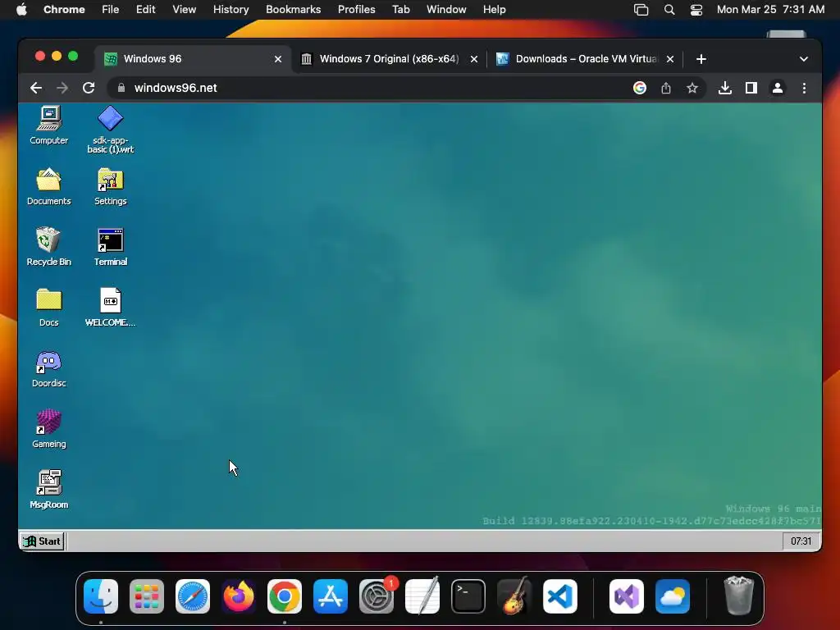Open the Chrome menu in the menu bar
The height and width of the screenshot is (630, 840).
pyautogui.click(x=64, y=9)
